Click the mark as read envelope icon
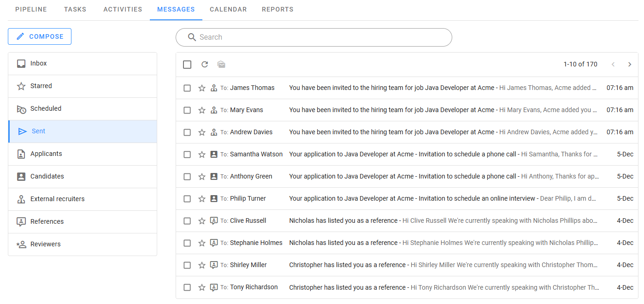The width and height of the screenshot is (644, 304). click(221, 65)
